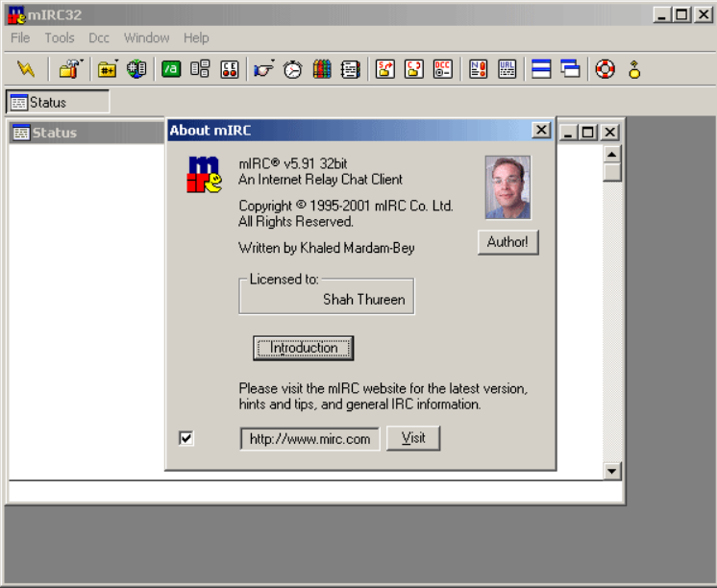This screenshot has height=588, width=717.
Task: Click the Visit button
Action: click(x=412, y=438)
